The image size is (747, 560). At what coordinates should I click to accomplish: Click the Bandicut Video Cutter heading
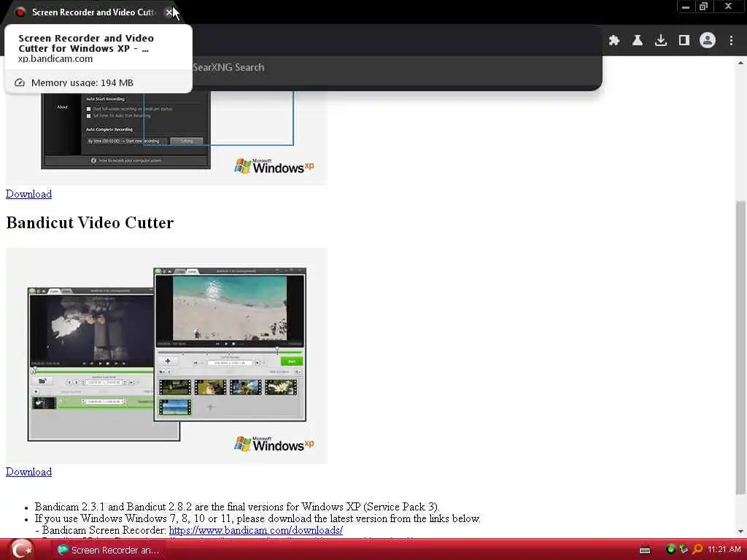pyautogui.click(x=90, y=223)
